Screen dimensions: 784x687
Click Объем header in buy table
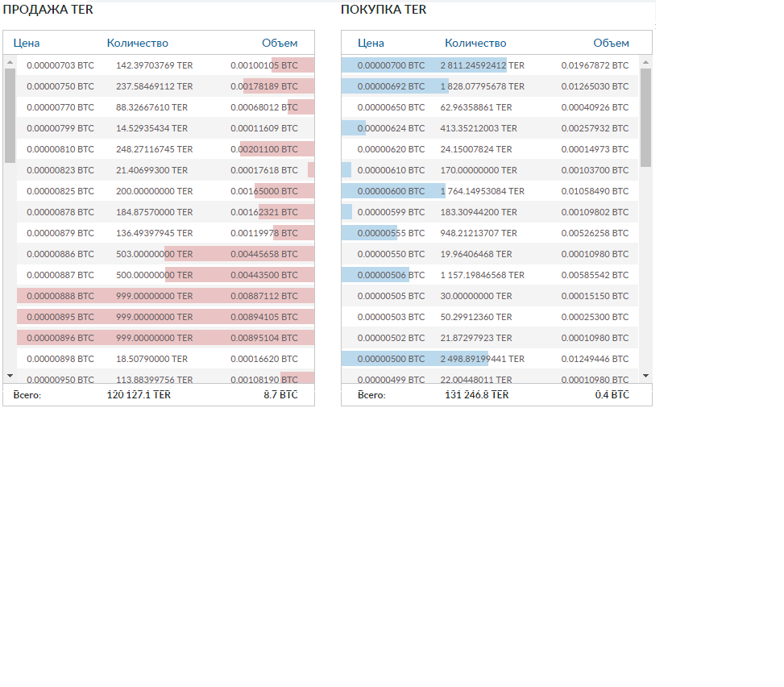(611, 43)
